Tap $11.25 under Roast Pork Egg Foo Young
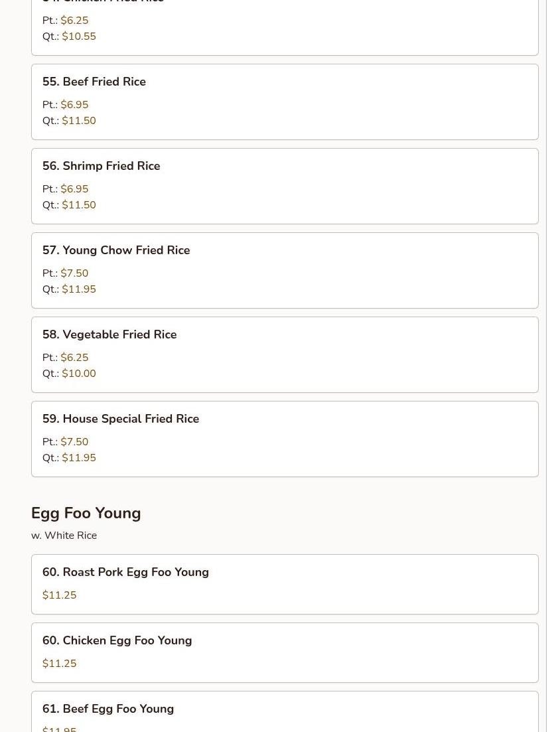 tap(59, 595)
